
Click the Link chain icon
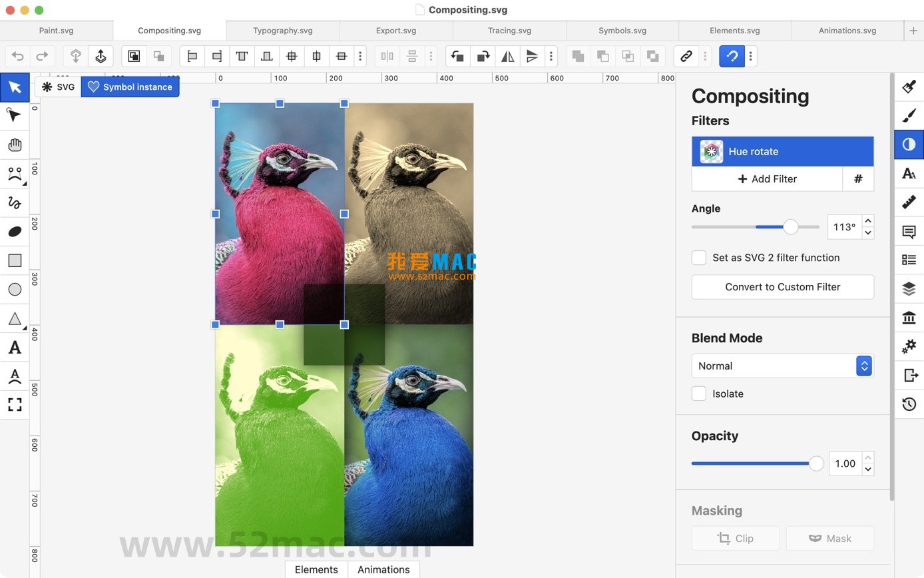686,57
